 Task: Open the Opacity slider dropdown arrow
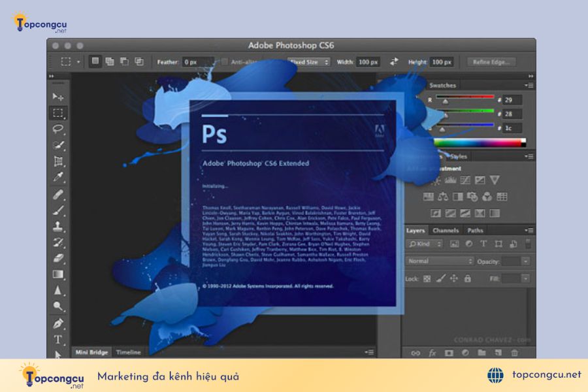pos(525,261)
